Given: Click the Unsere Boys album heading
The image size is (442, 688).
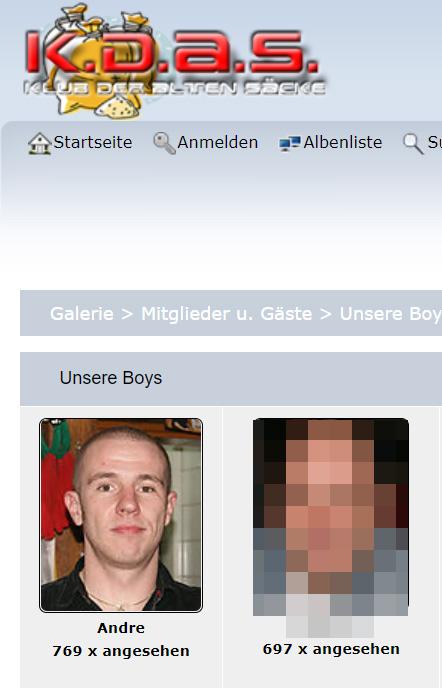Looking at the screenshot, I should coord(111,378).
